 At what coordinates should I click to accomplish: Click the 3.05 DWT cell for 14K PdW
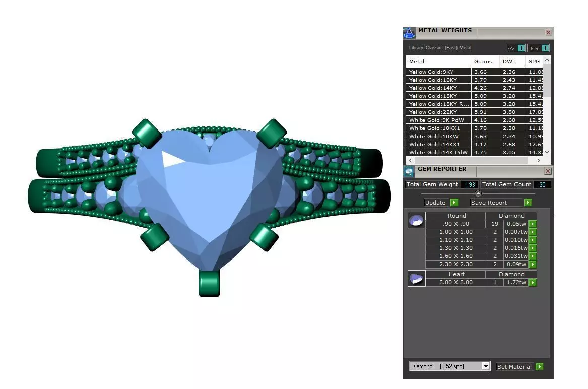coord(512,152)
